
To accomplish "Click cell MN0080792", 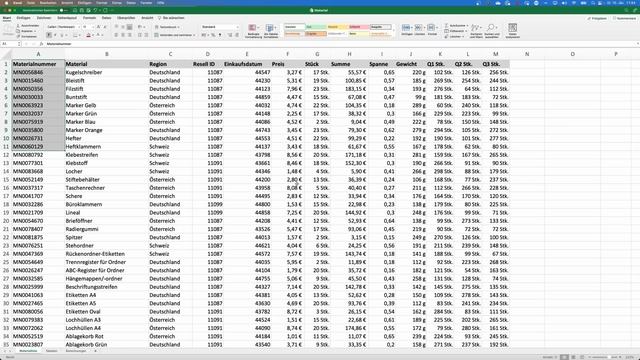I will (x=38, y=155).
